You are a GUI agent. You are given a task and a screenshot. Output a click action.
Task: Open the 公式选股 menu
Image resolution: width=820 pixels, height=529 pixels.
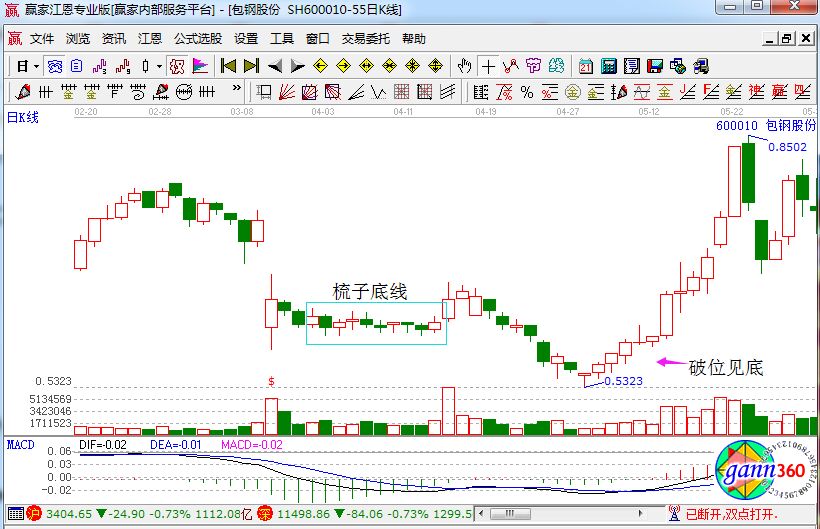[198, 39]
